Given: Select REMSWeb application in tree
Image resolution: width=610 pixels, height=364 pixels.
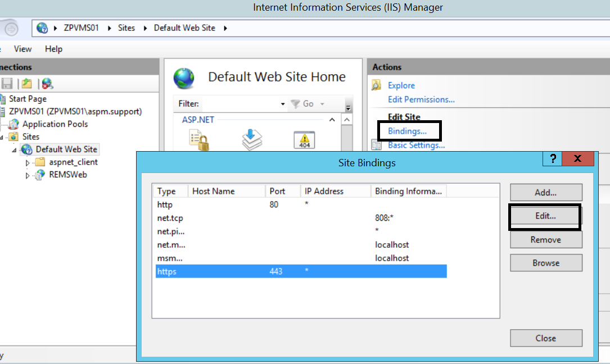Looking at the screenshot, I should pyautogui.click(x=67, y=175).
